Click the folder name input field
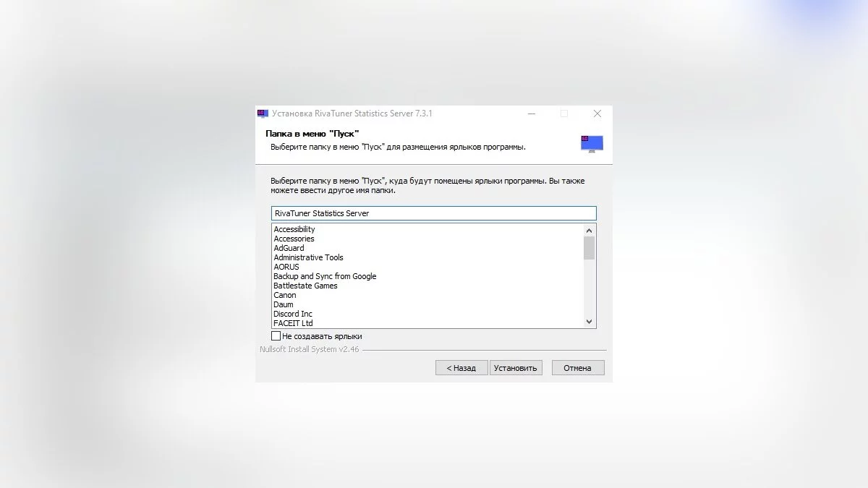This screenshot has height=488, width=868. (434, 213)
